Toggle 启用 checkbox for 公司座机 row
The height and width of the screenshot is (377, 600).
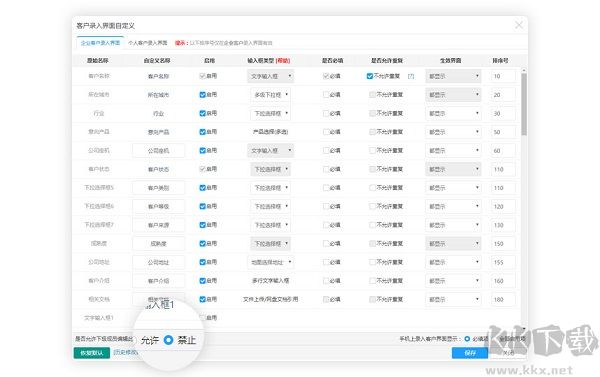203,150
